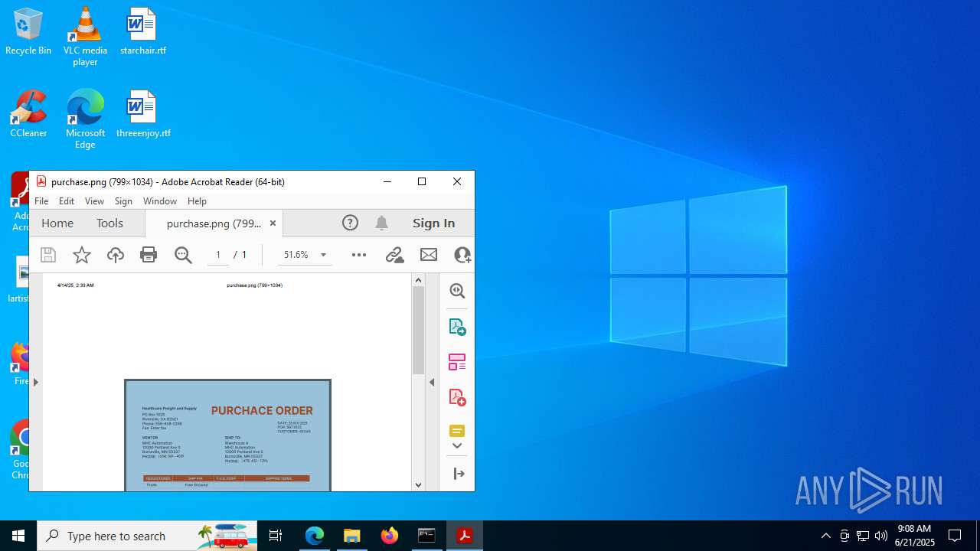Click the share link icon
Screen dimensions: 980x551
pyautogui.click(x=394, y=255)
